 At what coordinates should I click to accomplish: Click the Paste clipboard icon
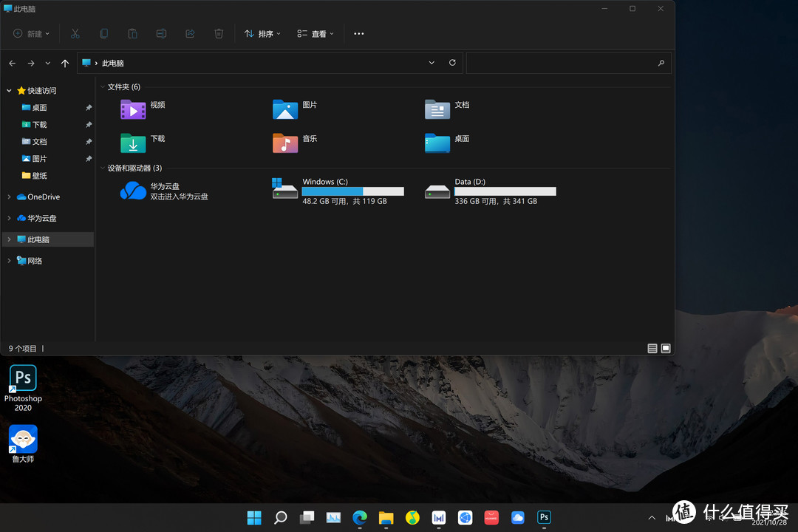coord(132,33)
